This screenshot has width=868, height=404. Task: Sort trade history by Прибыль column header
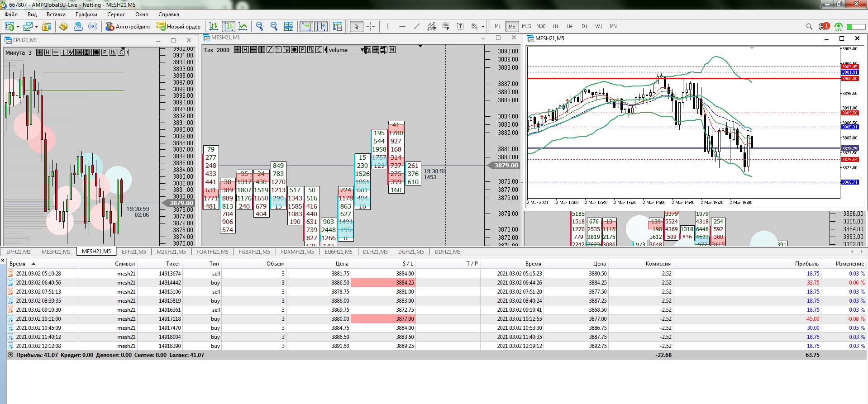pos(806,263)
